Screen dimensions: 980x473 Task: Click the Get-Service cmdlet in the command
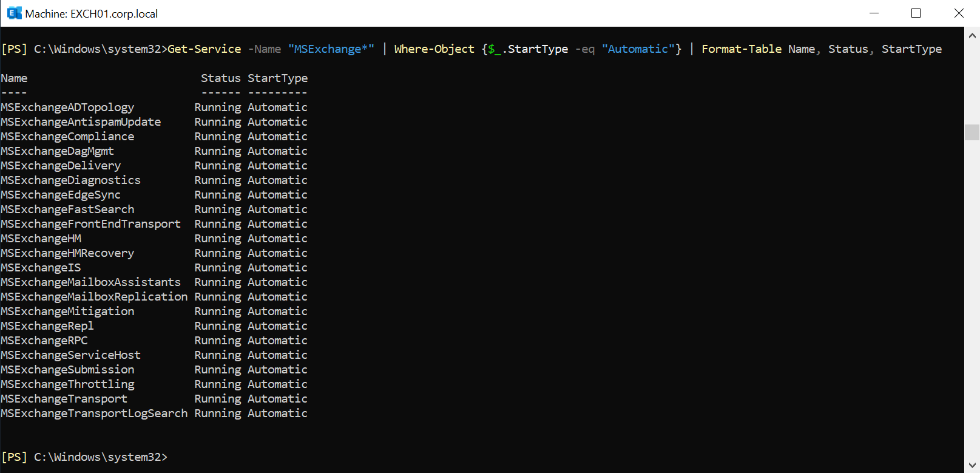(x=204, y=49)
